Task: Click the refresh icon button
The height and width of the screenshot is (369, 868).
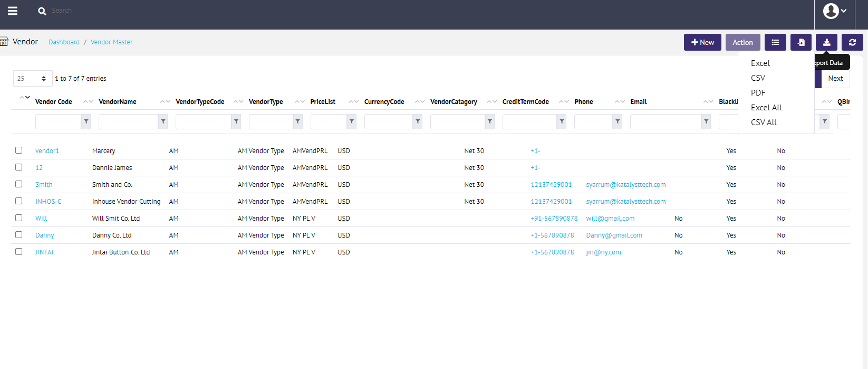Action: pyautogui.click(x=852, y=42)
